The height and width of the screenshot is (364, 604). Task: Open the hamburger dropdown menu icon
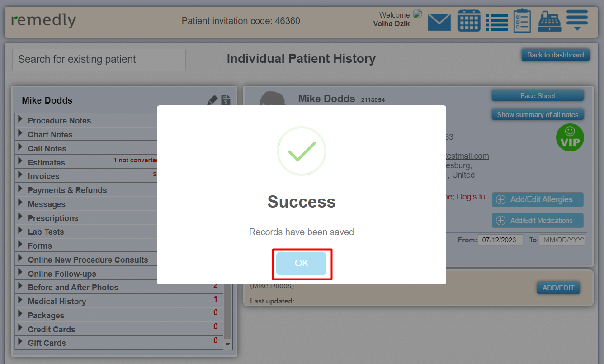(577, 20)
